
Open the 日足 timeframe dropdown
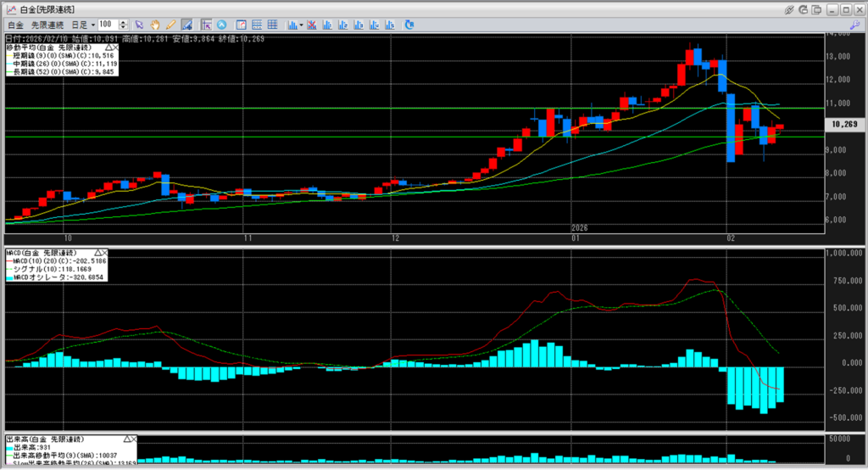click(83, 25)
